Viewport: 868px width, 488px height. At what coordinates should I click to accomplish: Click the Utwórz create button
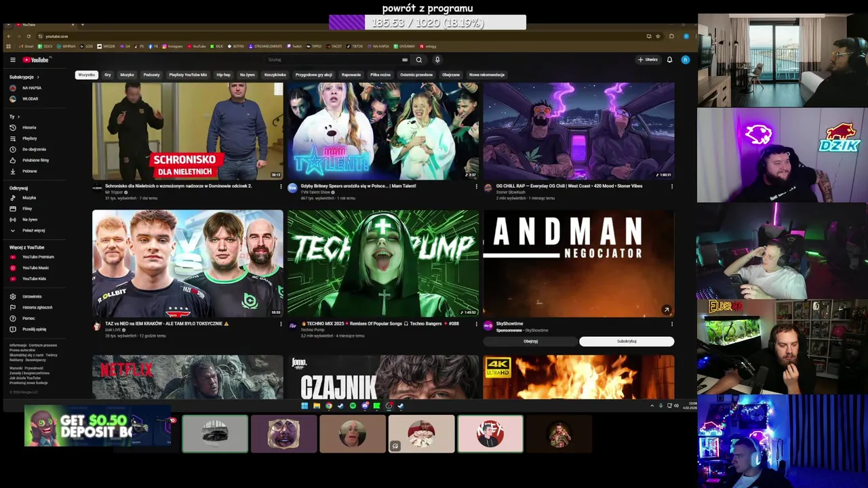[x=648, y=60]
